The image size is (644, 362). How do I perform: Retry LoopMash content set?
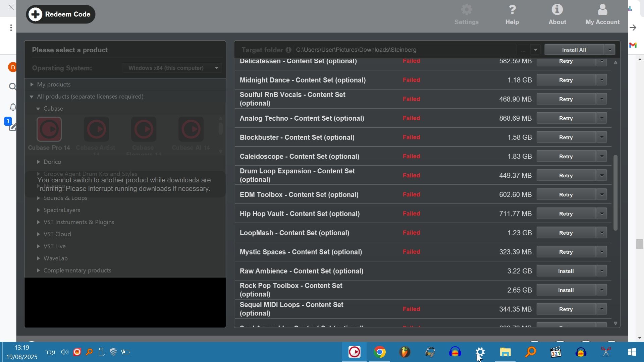click(566, 233)
